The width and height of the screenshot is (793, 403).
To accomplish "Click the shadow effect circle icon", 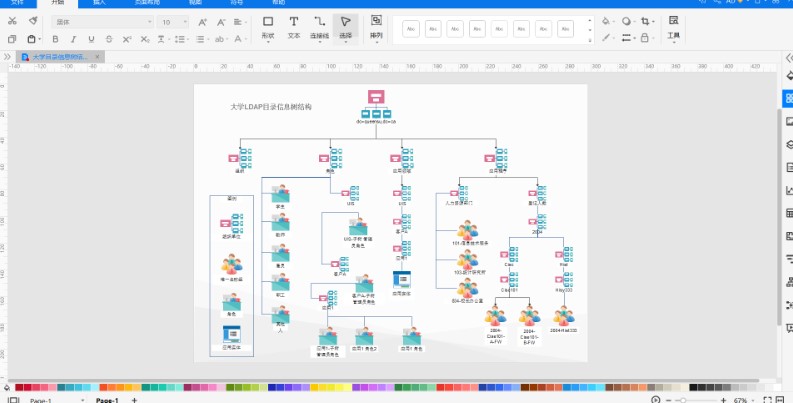I will (x=627, y=21).
